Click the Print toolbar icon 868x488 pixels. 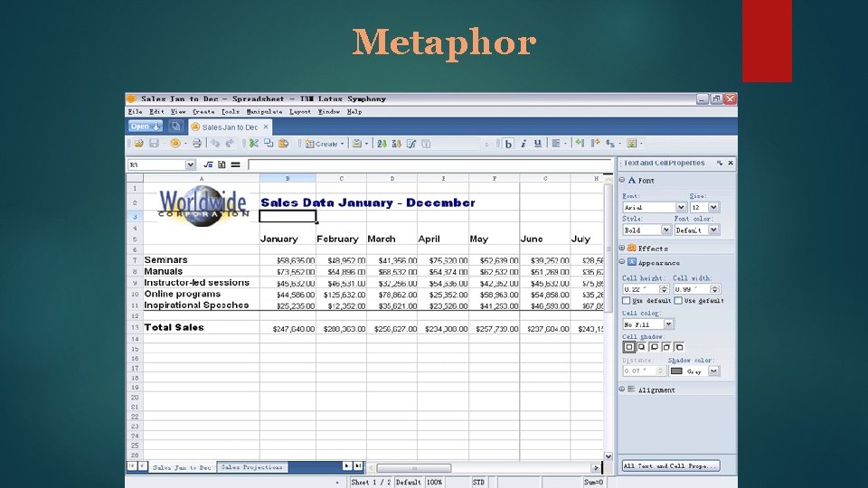(196, 144)
